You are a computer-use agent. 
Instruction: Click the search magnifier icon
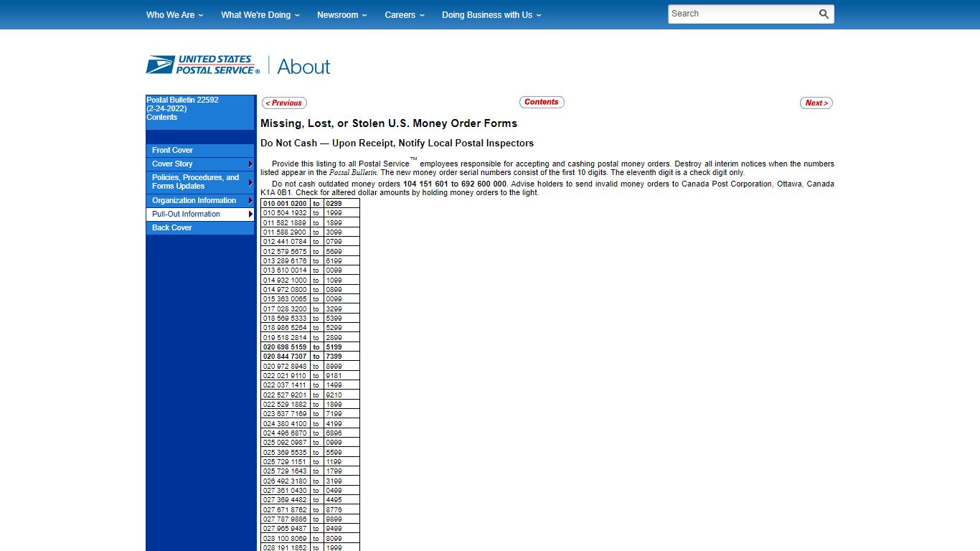coord(824,14)
